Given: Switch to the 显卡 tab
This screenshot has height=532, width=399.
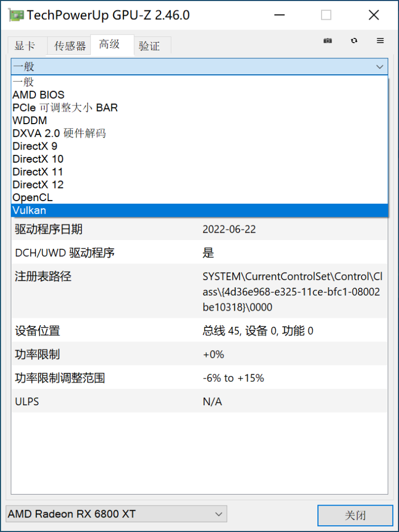Looking at the screenshot, I should 25,46.
